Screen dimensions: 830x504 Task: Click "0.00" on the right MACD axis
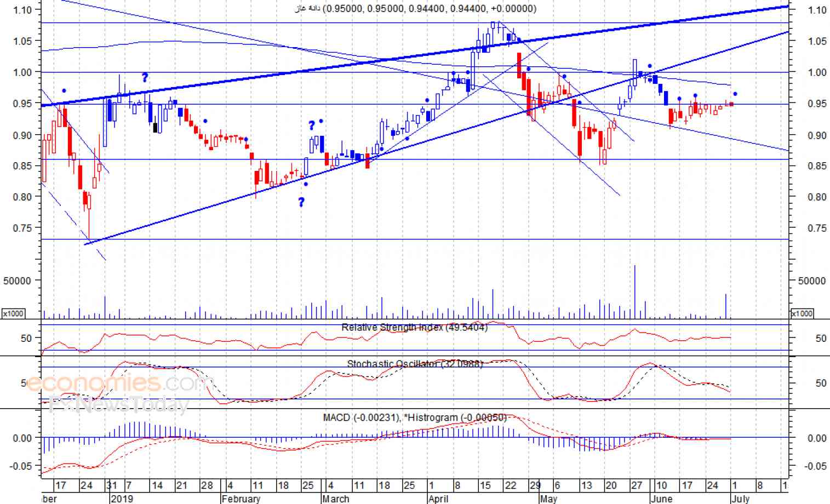[x=817, y=438]
